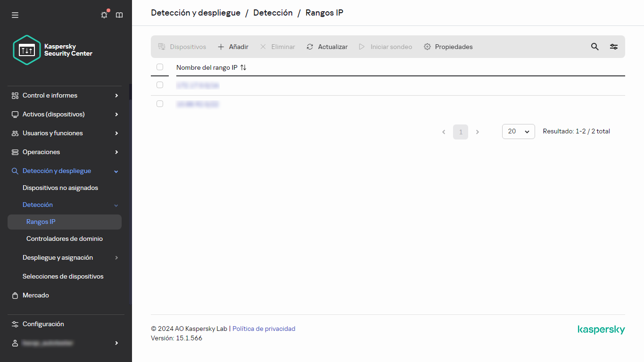This screenshot has width=644, height=362.
Task: Open Propiedades with the gear icon
Action: tap(447, 47)
